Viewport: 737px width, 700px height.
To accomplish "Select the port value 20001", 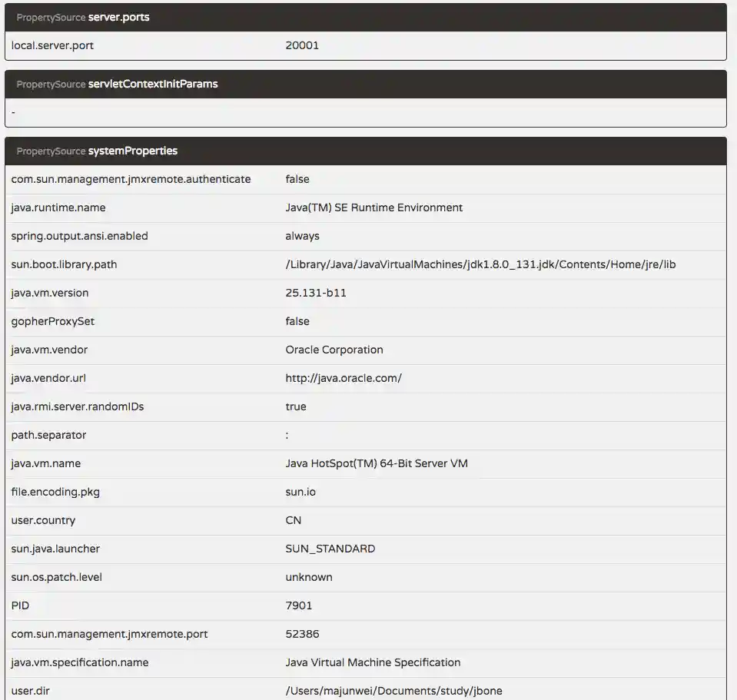I will point(302,45).
